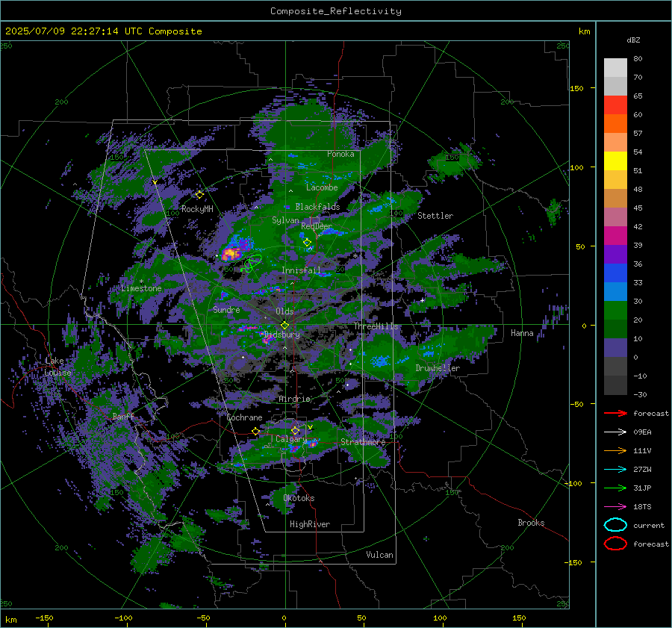Select the Brooks city label
The height and width of the screenshot is (628, 672).
(x=531, y=523)
